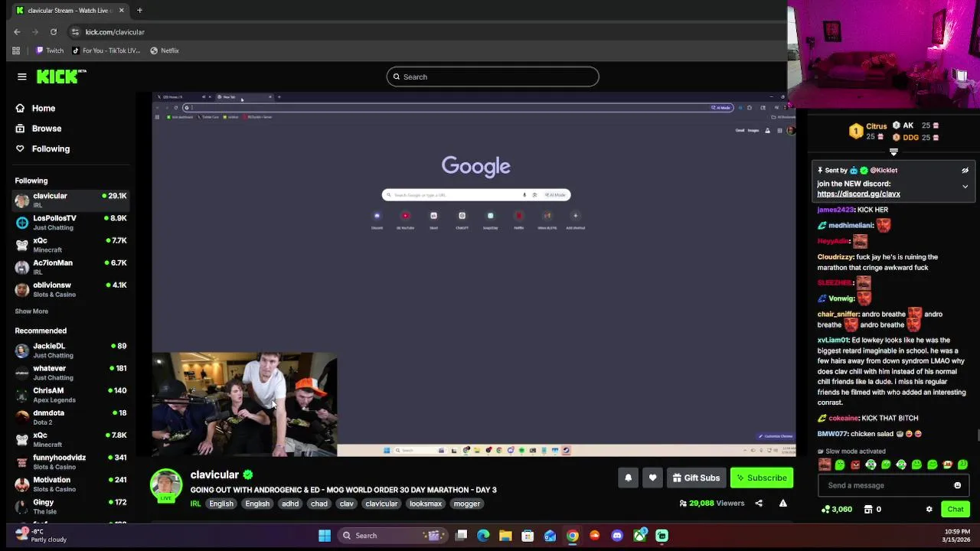Click the stream webcam overlay
The image size is (980, 551).
[244, 404]
